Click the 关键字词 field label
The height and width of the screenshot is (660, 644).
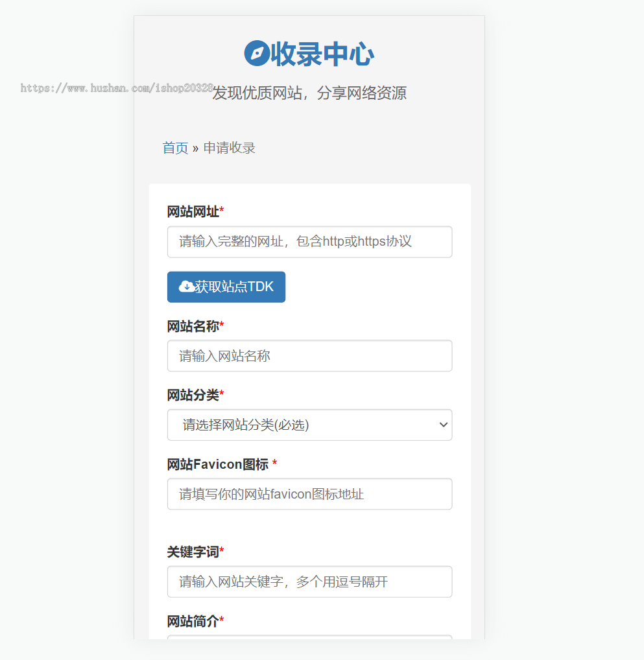coord(193,552)
